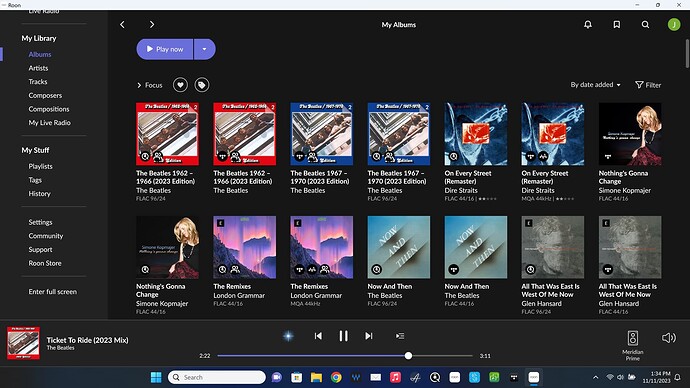Skip to the previous track
The height and width of the screenshot is (388, 690).
coord(318,336)
